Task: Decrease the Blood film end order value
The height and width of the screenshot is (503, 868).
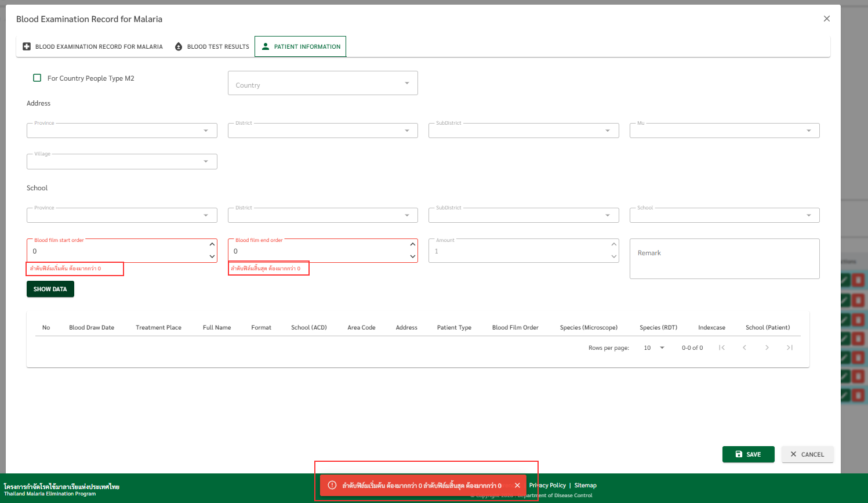Action: [x=413, y=256]
